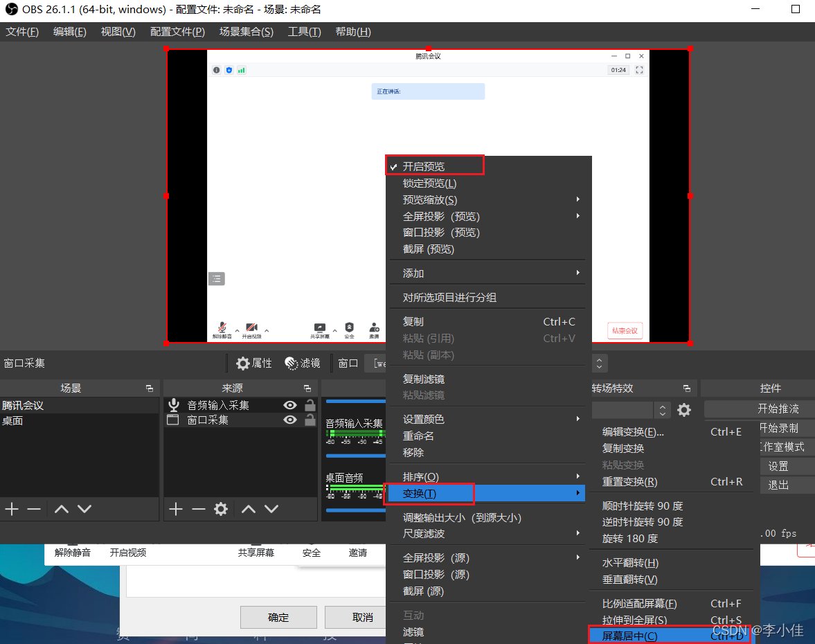Click the 退出 button in Controls
The height and width of the screenshot is (644, 815).
click(x=787, y=485)
